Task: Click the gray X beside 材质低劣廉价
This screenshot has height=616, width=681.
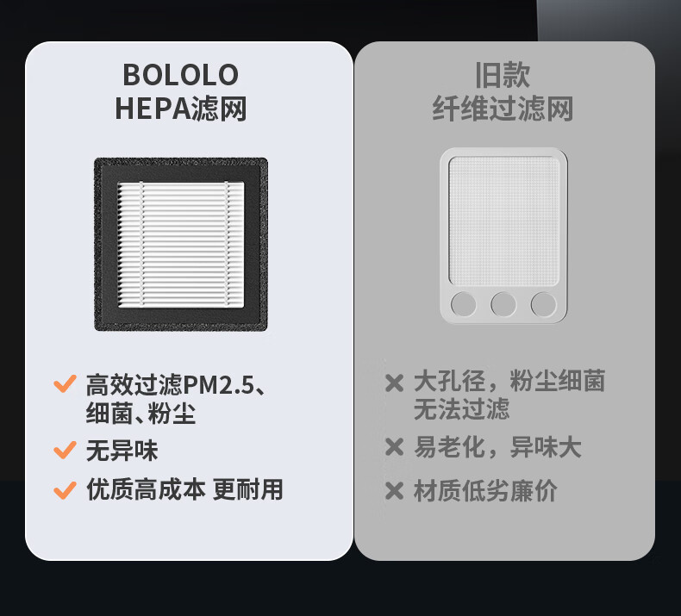Action: point(394,491)
